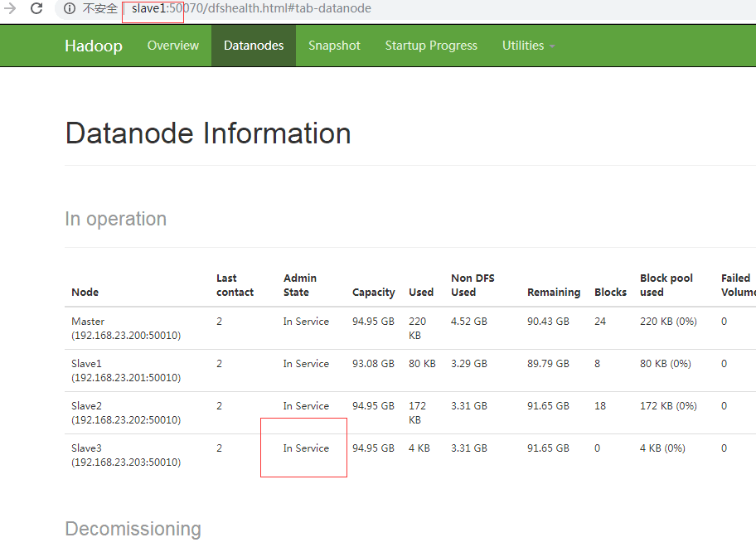The width and height of the screenshot is (756, 552).
Task: Open the Startup Progress tab
Action: click(x=431, y=46)
